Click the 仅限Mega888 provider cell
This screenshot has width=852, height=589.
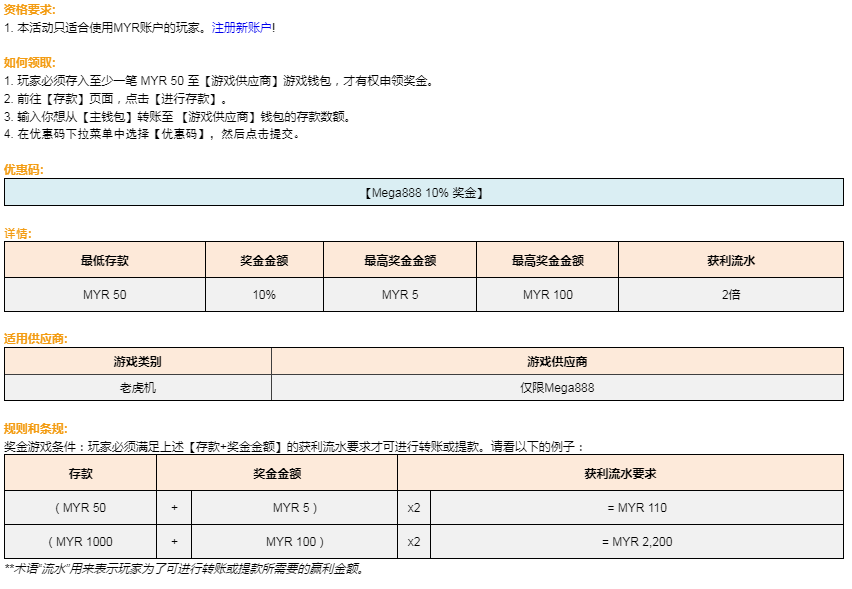click(556, 387)
